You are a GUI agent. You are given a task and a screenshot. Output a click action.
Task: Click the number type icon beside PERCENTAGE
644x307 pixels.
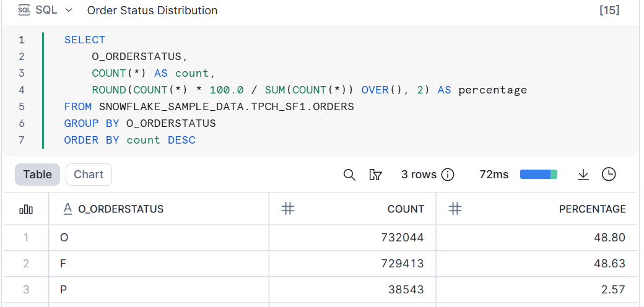click(x=455, y=209)
